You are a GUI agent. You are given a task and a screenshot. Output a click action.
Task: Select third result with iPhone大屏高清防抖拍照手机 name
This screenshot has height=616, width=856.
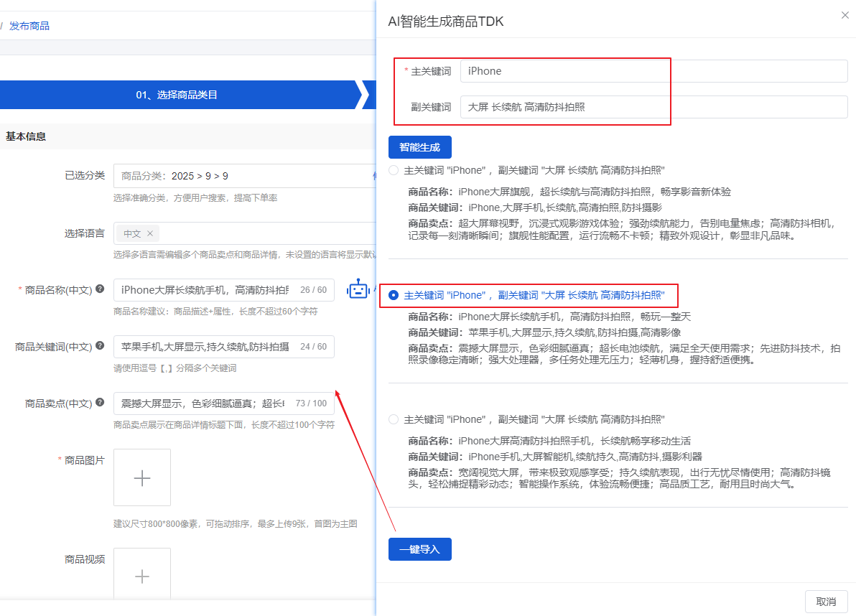coord(394,419)
